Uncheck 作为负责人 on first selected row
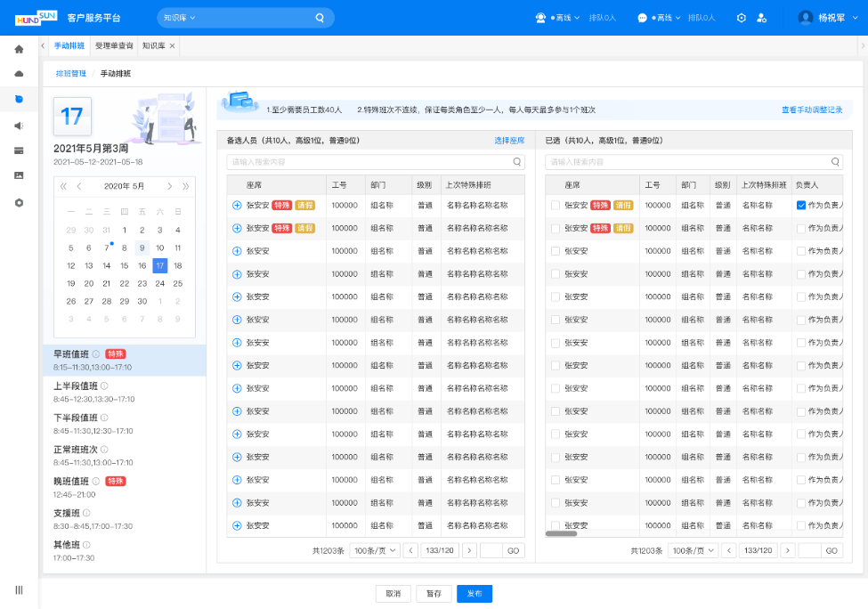 click(x=801, y=205)
